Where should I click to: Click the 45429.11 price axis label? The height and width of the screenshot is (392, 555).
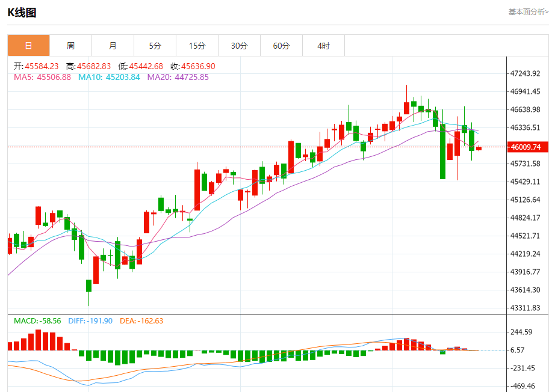(526, 182)
